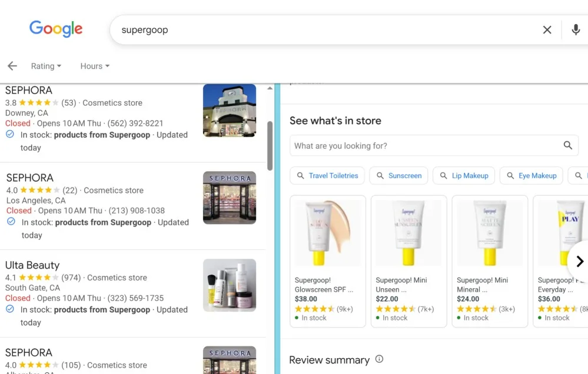Screen dimensions: 588x374
Task: Select the Lip Makeup chip
Action: pos(464,175)
